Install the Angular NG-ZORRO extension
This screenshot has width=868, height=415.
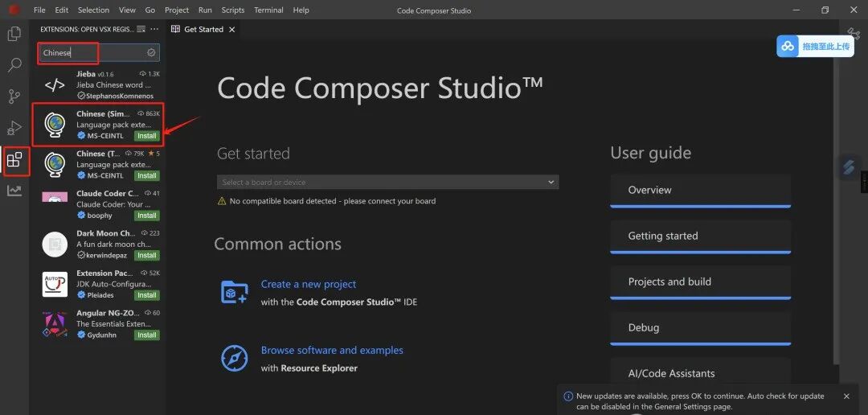click(147, 335)
